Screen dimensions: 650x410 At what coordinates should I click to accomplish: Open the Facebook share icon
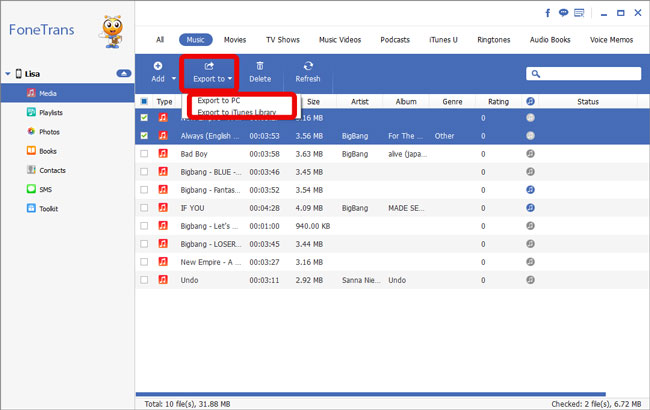click(x=548, y=13)
